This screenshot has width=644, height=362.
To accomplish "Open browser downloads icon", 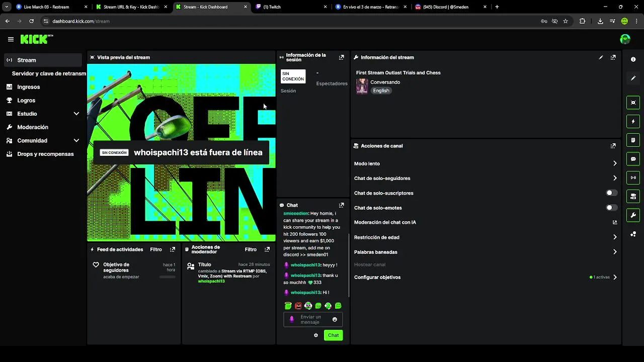I will pyautogui.click(x=600, y=21).
